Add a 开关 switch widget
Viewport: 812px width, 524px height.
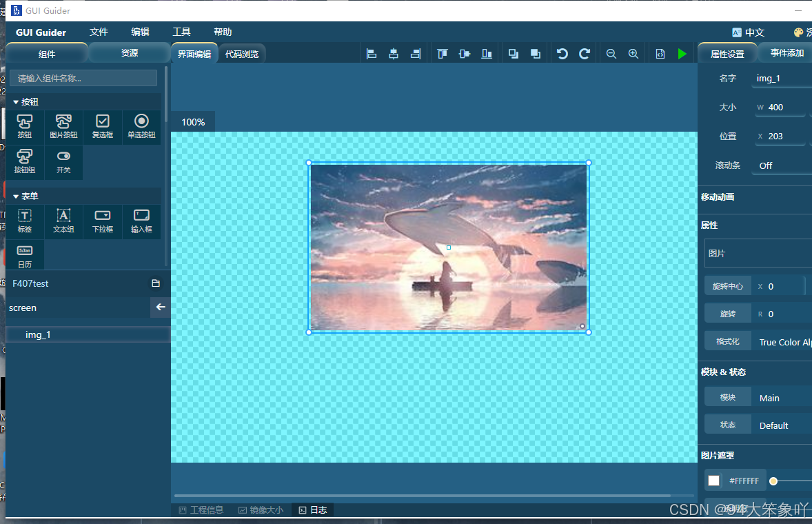tap(63, 162)
